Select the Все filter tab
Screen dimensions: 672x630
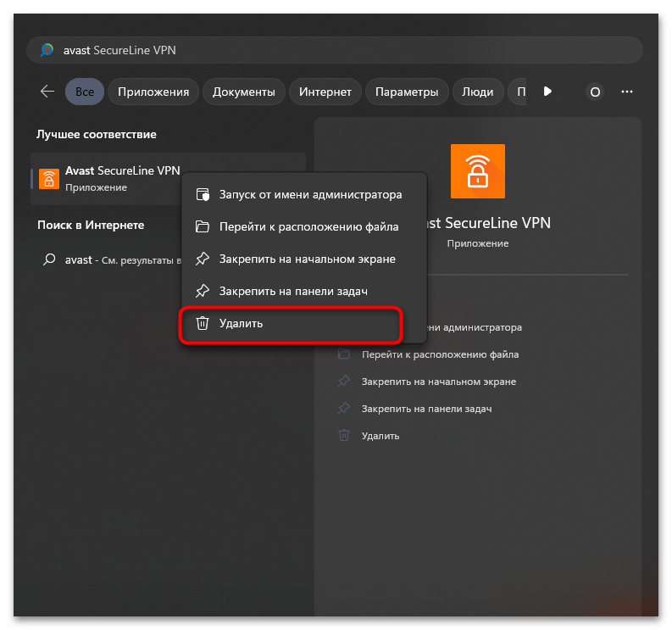85,92
